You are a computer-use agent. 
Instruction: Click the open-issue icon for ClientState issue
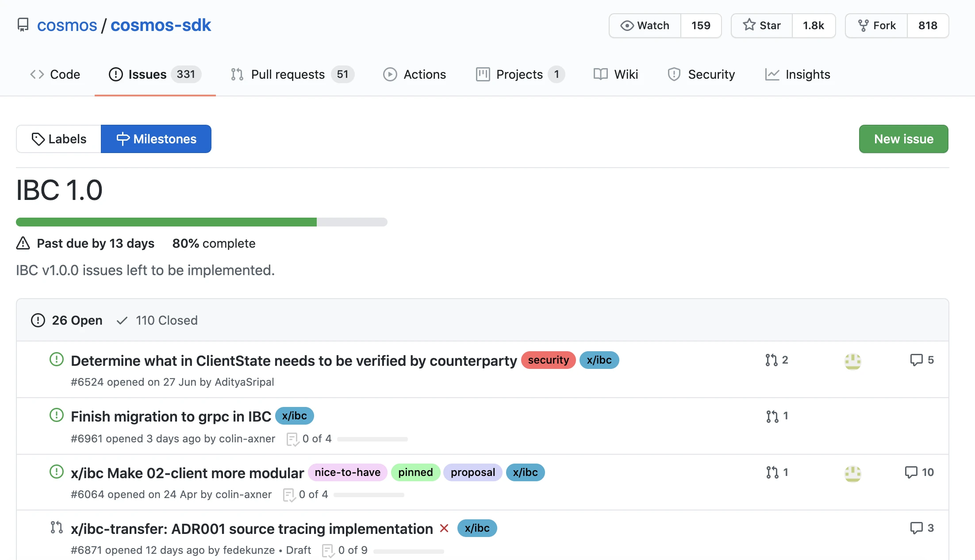[57, 359]
